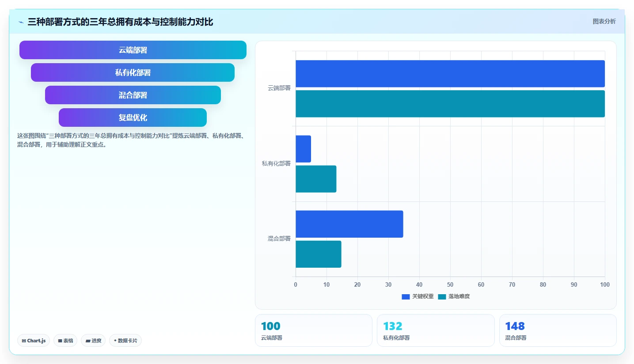Click the x-axis tick label 60
The image size is (634, 364).
coord(481,285)
